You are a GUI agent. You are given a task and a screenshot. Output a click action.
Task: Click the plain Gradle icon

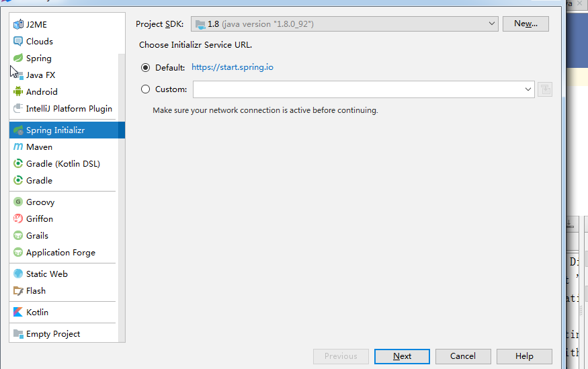point(18,180)
